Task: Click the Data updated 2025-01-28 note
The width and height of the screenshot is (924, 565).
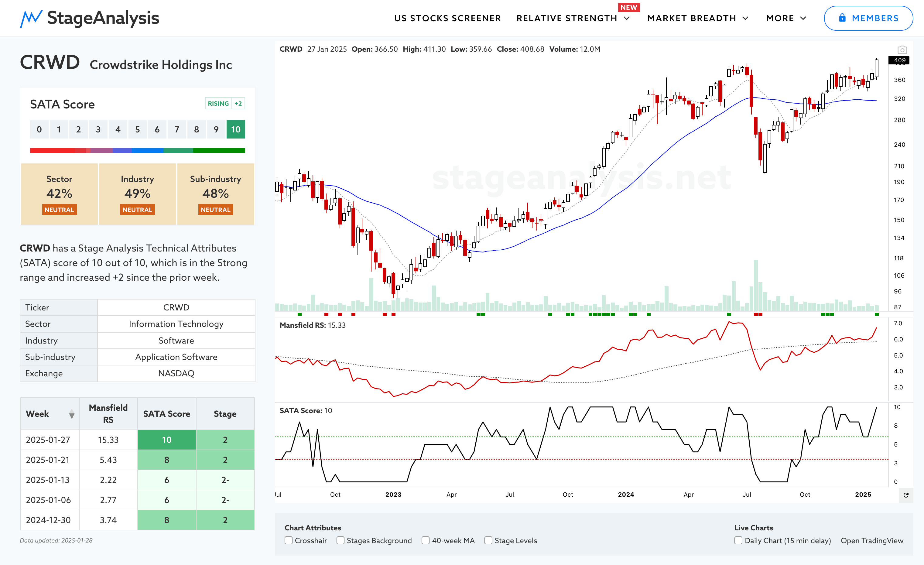Action: pyautogui.click(x=56, y=540)
